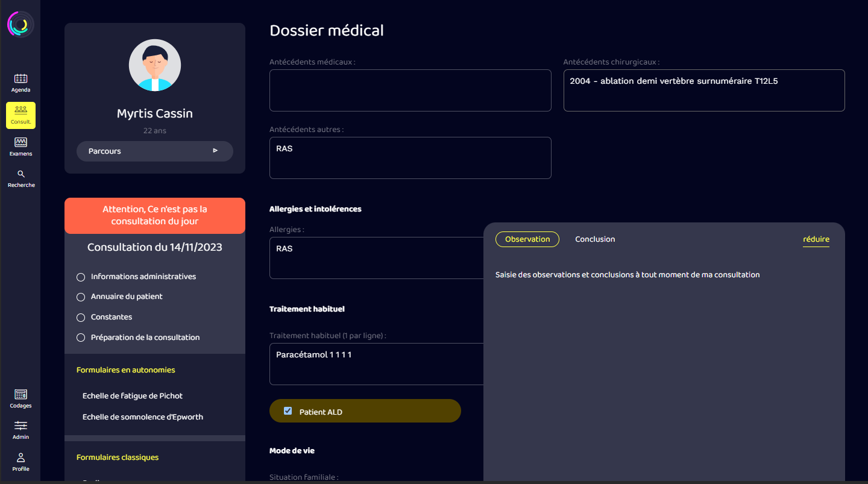
Task: Click the app logo in top-left corner
Action: (x=20, y=24)
